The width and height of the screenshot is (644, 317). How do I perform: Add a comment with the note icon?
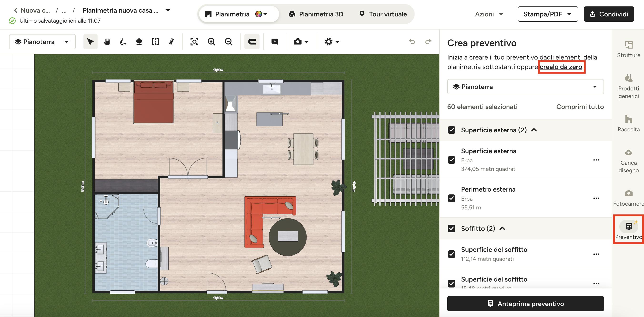[x=275, y=42]
